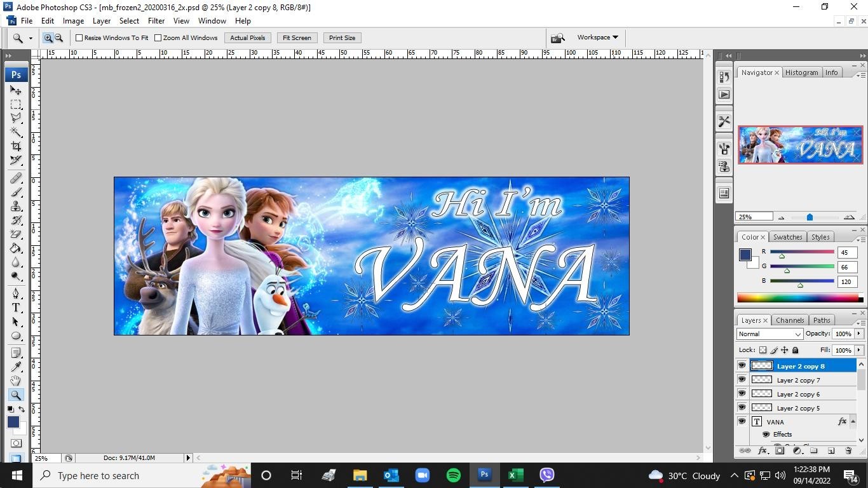Select the Hand tool
The height and width of the screenshot is (488, 868).
pos(16,381)
